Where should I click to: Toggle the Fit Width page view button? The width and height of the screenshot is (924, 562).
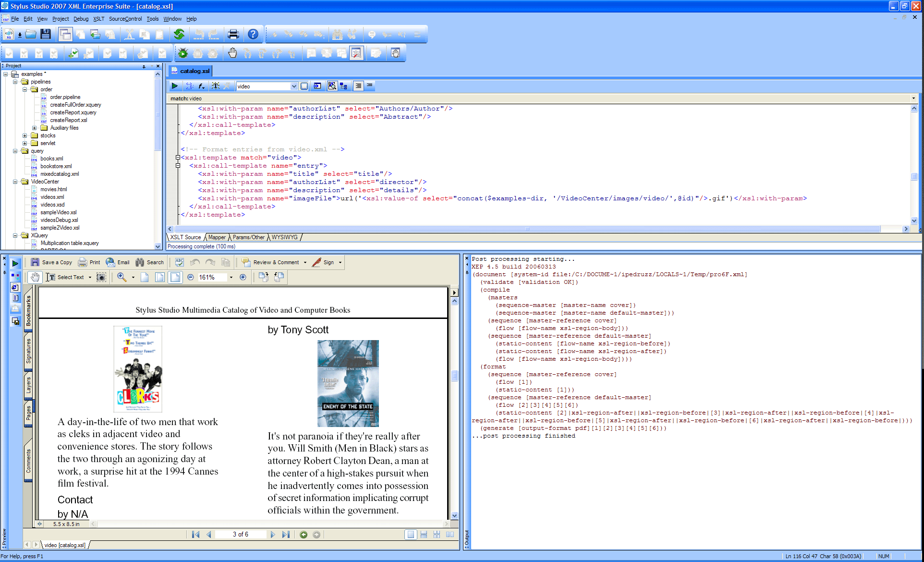coord(175,277)
